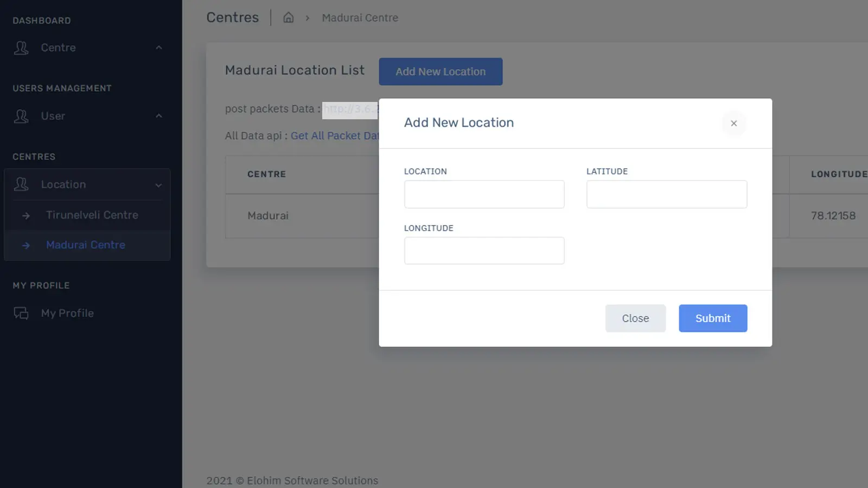The image size is (868, 488).
Task: Collapse the Location menu chevron
Action: coord(158,185)
